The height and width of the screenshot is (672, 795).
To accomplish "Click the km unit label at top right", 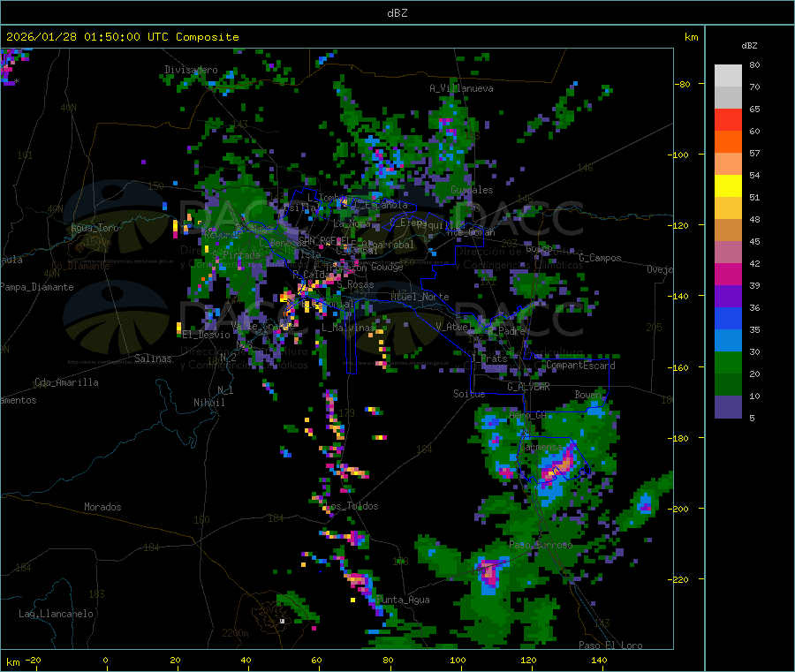I will point(691,37).
